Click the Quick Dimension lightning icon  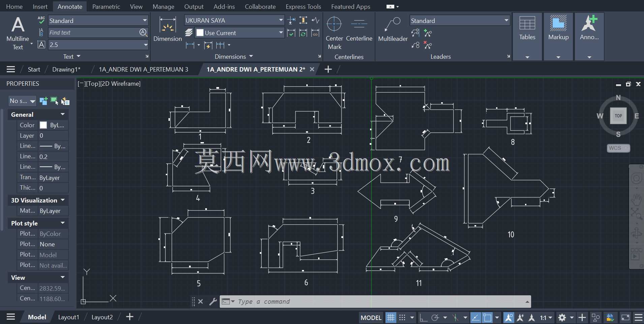[x=208, y=45]
